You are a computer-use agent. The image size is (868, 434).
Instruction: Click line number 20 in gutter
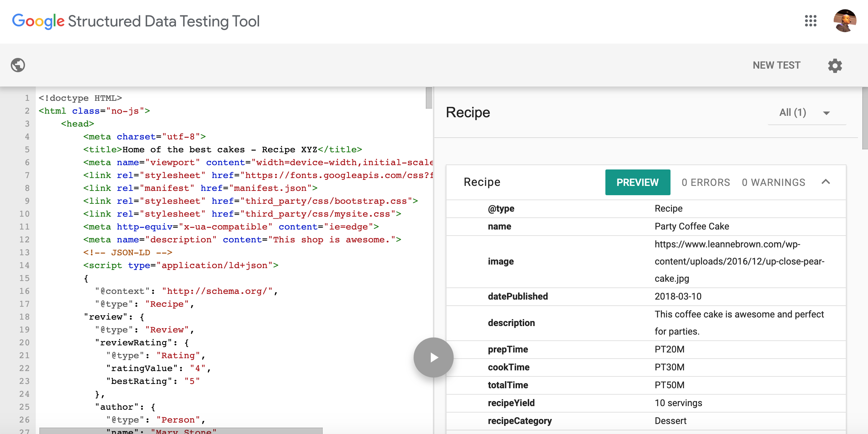tap(24, 342)
